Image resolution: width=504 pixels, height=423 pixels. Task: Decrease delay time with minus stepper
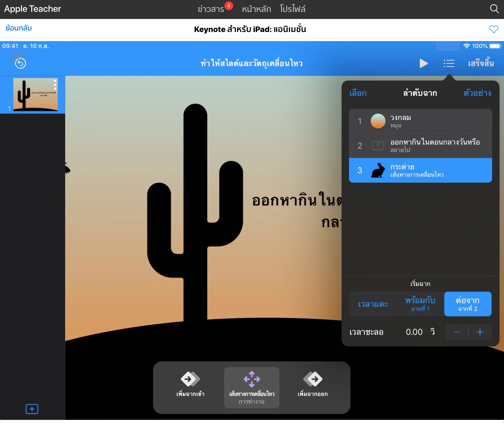coord(457,332)
